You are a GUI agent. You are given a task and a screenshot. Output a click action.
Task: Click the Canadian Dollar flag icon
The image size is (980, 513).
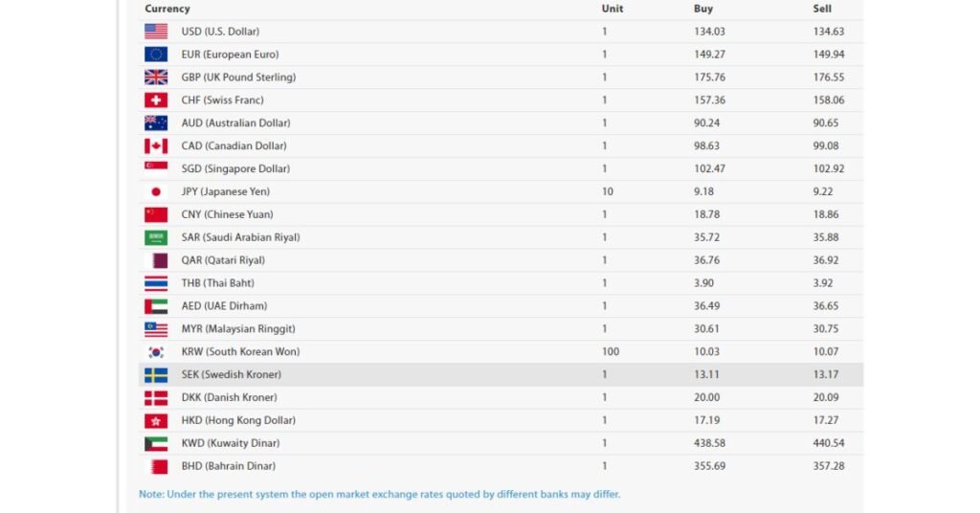(x=156, y=145)
